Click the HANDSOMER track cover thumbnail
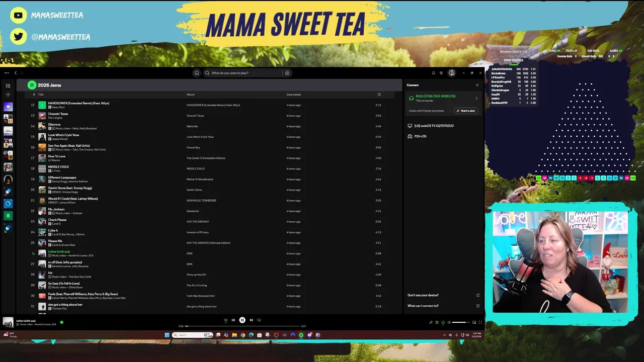This screenshot has height=362, width=644. point(42,105)
